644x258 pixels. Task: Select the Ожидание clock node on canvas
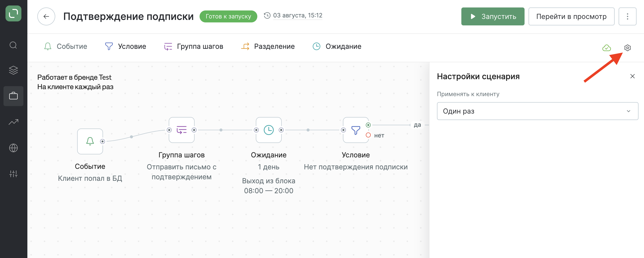(x=269, y=130)
